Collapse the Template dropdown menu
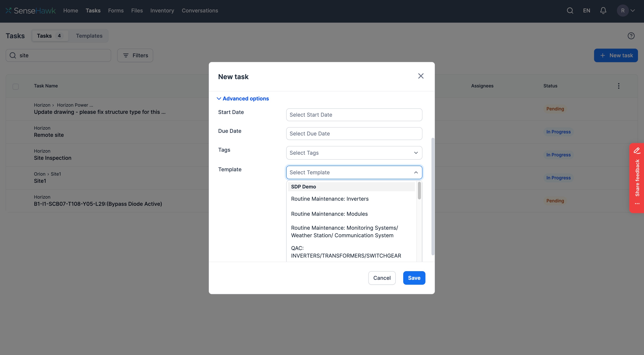The height and width of the screenshot is (355, 644). tap(415, 172)
